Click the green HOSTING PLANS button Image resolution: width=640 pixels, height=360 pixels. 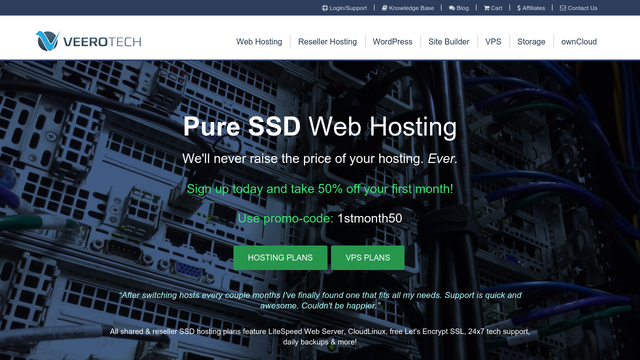pos(280,258)
